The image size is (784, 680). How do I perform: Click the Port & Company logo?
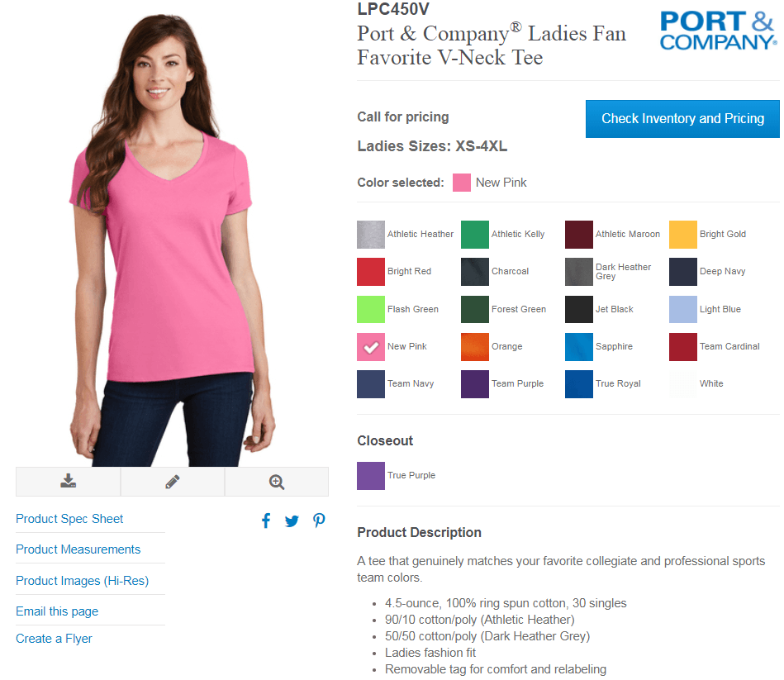point(718,31)
